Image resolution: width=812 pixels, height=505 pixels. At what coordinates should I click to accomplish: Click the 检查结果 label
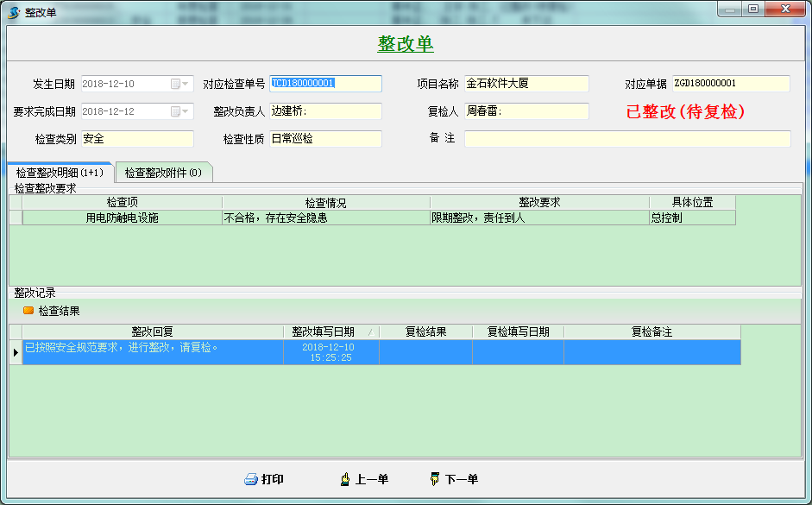point(59,311)
